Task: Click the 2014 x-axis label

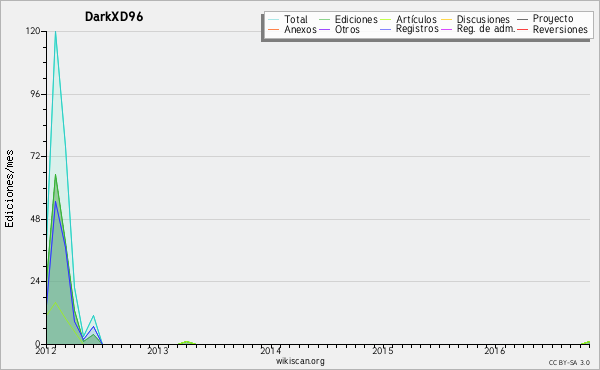Action: (x=271, y=351)
